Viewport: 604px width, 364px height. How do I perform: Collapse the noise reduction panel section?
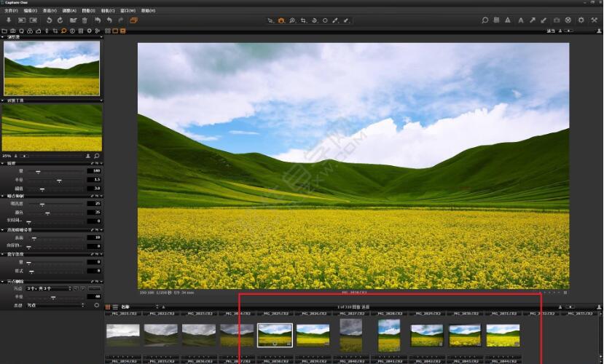coord(3,196)
